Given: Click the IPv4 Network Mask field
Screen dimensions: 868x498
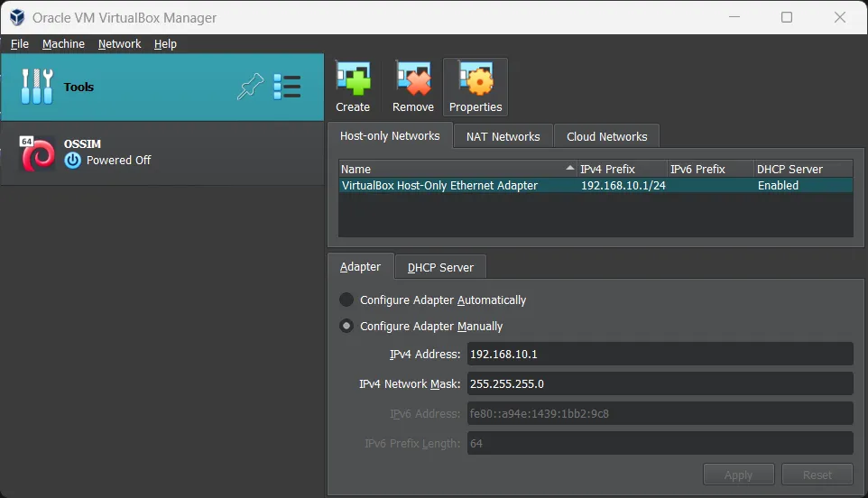Looking at the screenshot, I should coord(660,384).
